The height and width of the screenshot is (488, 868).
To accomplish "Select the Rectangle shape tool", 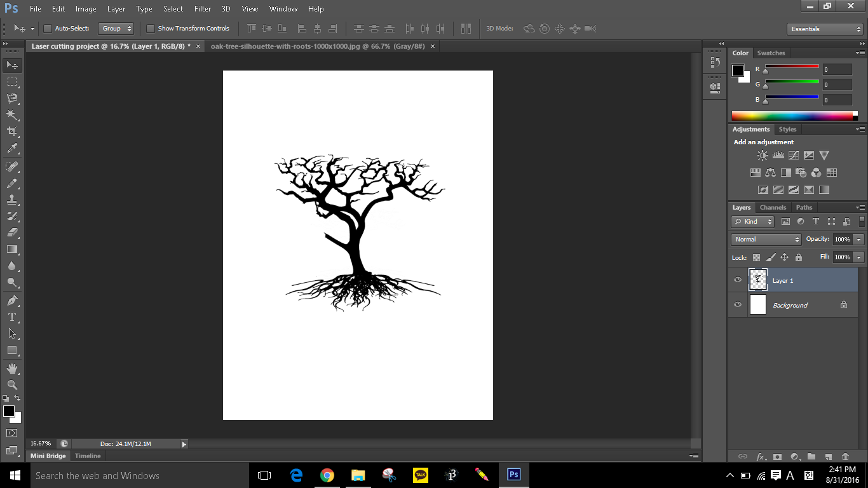I will tap(12, 350).
